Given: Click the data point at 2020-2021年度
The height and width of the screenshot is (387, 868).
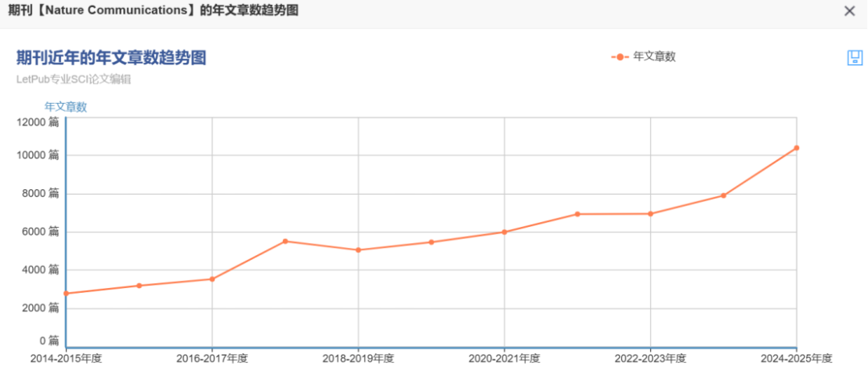Looking at the screenshot, I should coord(505,232).
